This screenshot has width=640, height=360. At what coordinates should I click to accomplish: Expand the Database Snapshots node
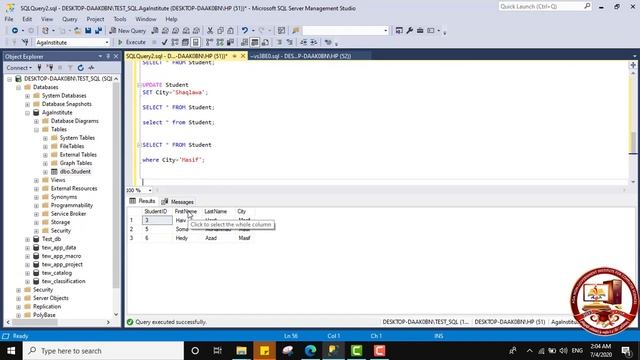[27, 104]
